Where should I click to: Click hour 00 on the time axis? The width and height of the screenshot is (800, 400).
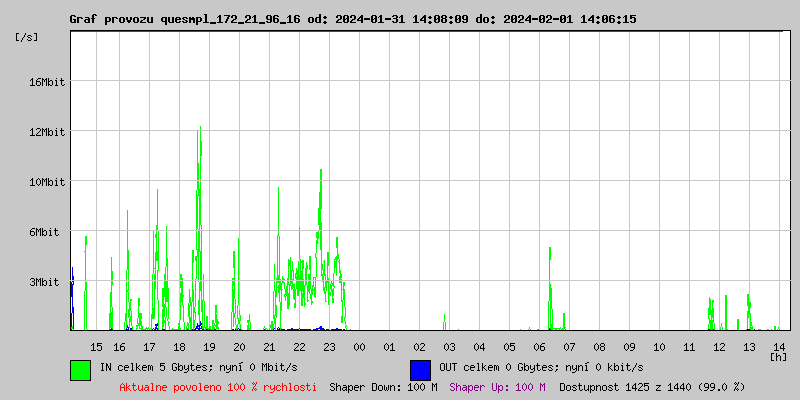point(359,346)
